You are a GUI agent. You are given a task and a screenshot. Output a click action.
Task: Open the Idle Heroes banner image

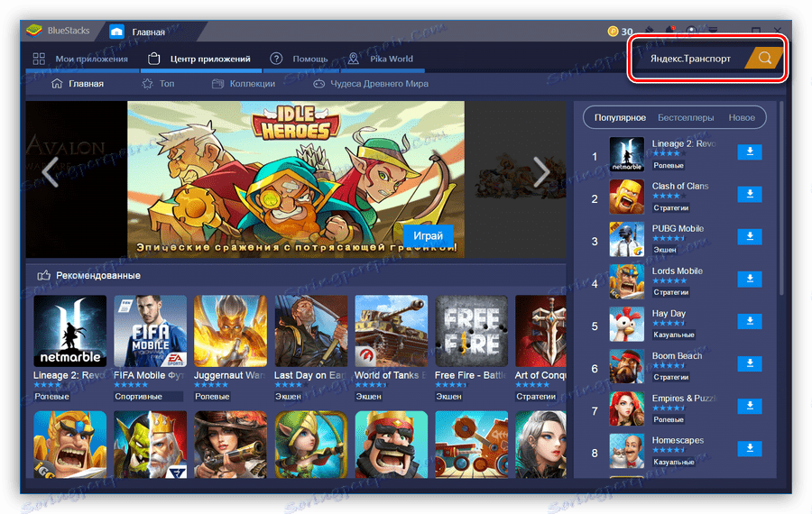[x=296, y=179]
